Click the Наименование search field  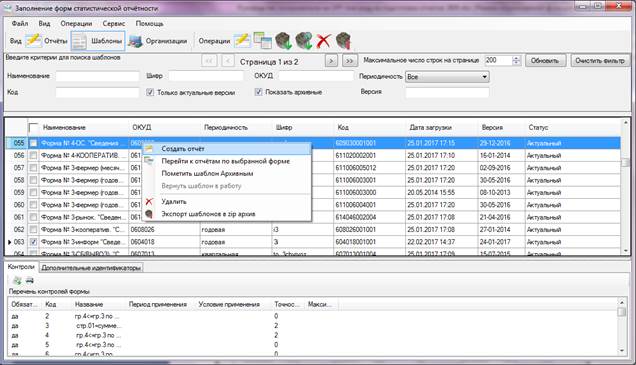[97, 76]
